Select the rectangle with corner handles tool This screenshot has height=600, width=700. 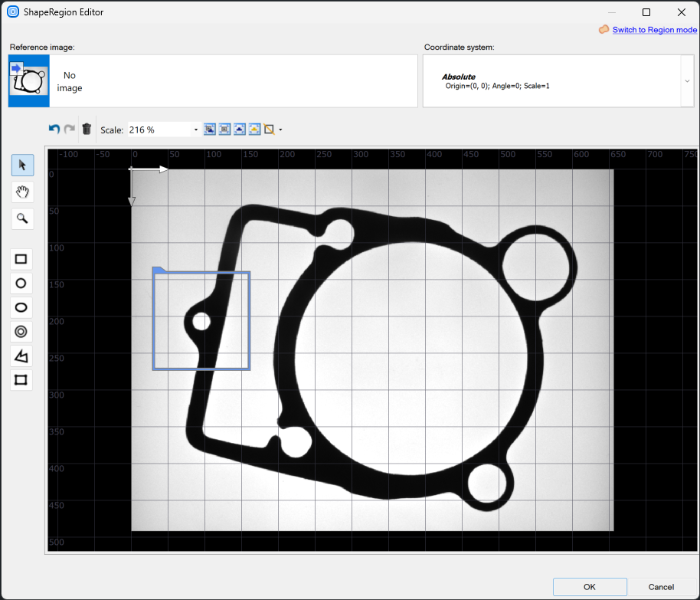[x=21, y=379]
